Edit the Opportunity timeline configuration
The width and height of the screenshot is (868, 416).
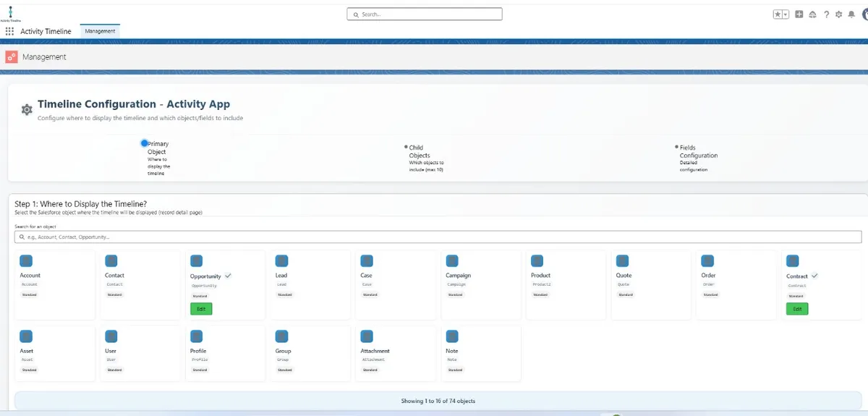tap(201, 309)
